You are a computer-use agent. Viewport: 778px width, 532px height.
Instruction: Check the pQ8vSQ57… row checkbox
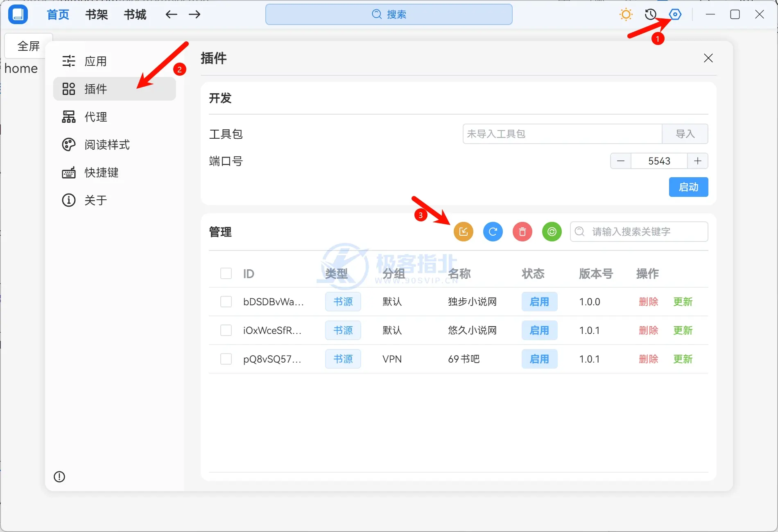pos(226,359)
